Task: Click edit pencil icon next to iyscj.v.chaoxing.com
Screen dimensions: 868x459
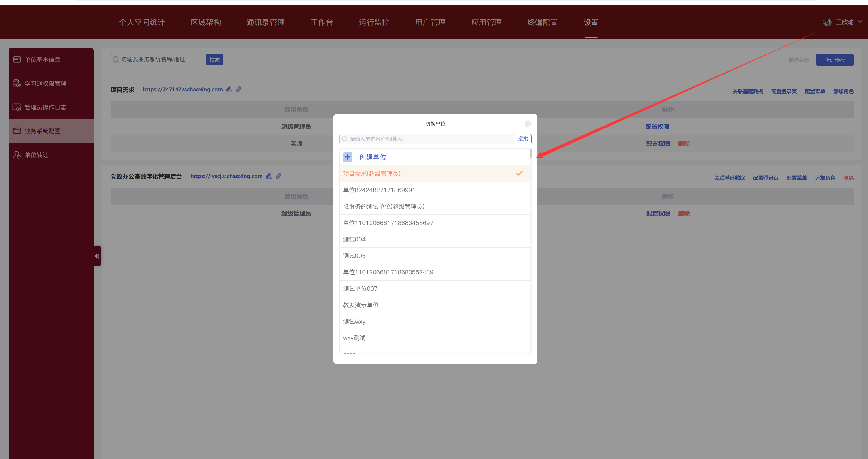Action: tap(269, 176)
